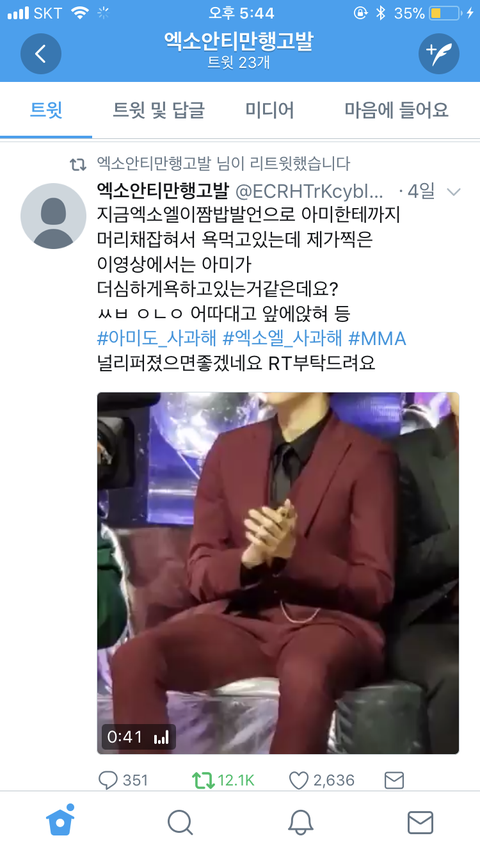Open hashtag #엑소엘_사과해
The width and height of the screenshot is (480, 854).
click(x=282, y=338)
